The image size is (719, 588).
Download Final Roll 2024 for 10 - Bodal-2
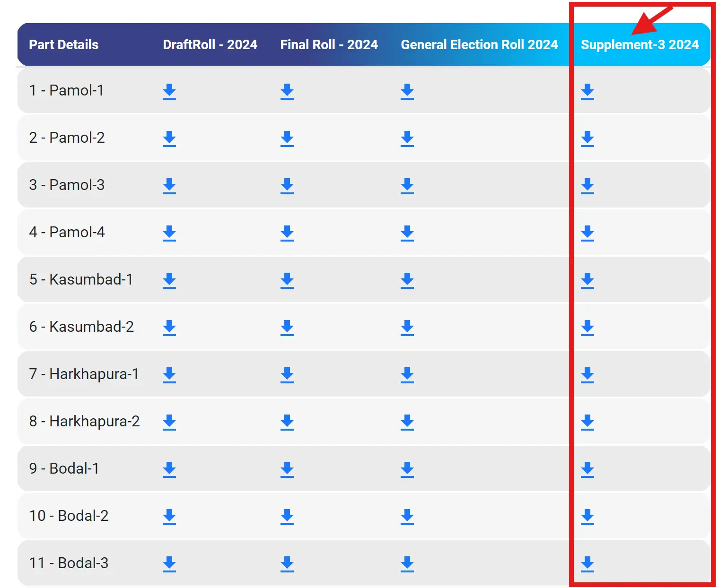(x=287, y=517)
